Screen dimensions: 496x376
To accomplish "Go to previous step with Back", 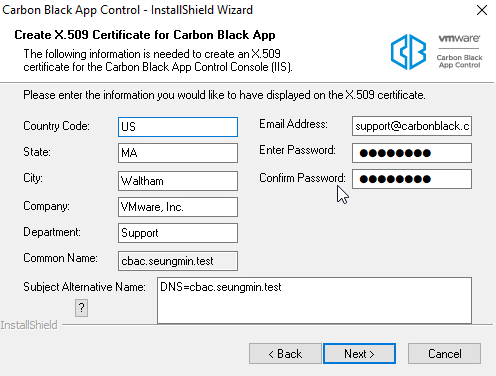I will (x=285, y=354).
